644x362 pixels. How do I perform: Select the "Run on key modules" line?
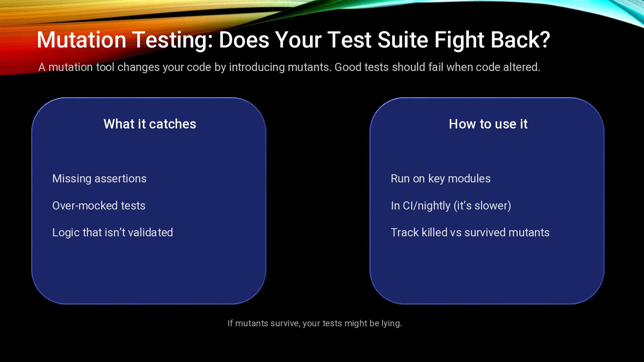coord(440,179)
